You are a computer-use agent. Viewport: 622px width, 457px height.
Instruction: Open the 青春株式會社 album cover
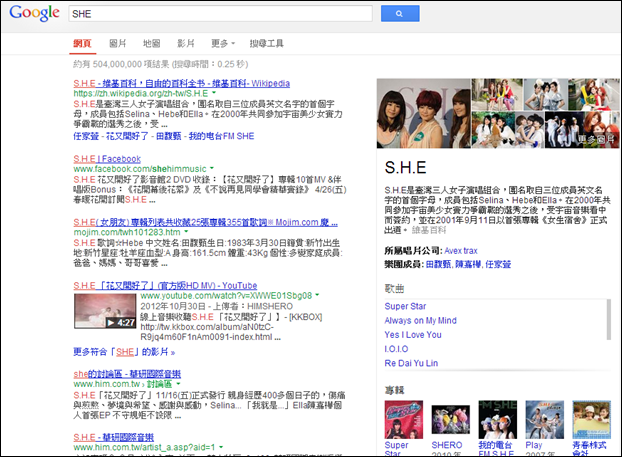[591, 419]
